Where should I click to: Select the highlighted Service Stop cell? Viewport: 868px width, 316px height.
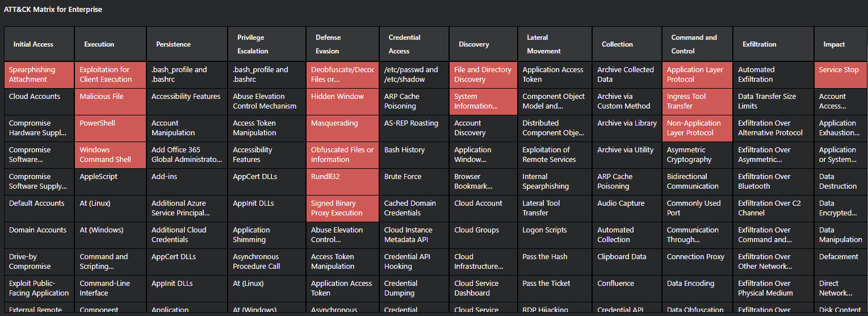(841, 75)
